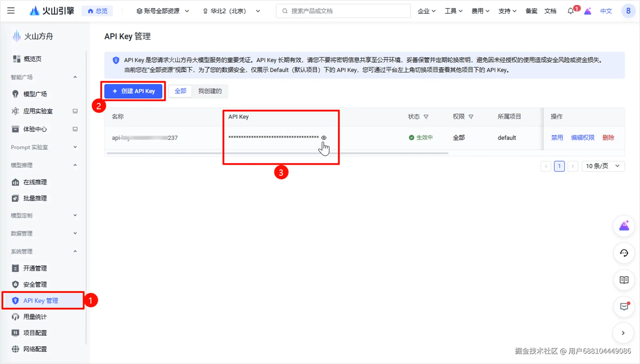Open the customer service headset icon

pos(624,253)
